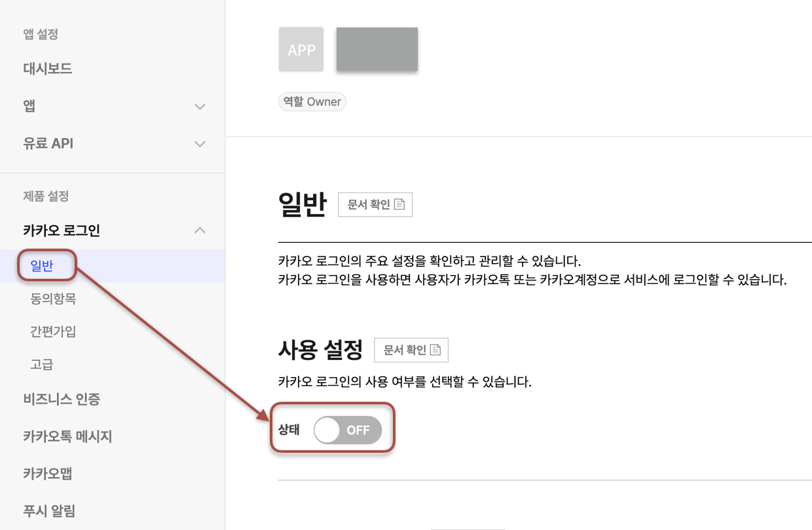This screenshot has height=530, width=812.
Task: Open 카카오맵 in the sidebar
Action: (x=48, y=474)
